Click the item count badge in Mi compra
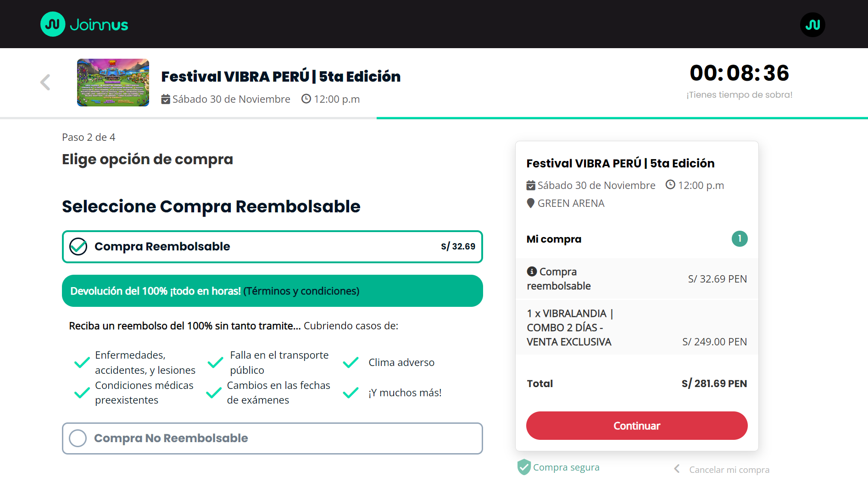 pyautogui.click(x=740, y=238)
